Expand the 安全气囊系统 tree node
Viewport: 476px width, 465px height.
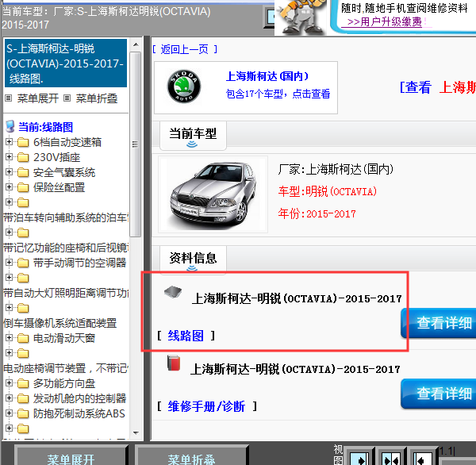[x=9, y=172]
